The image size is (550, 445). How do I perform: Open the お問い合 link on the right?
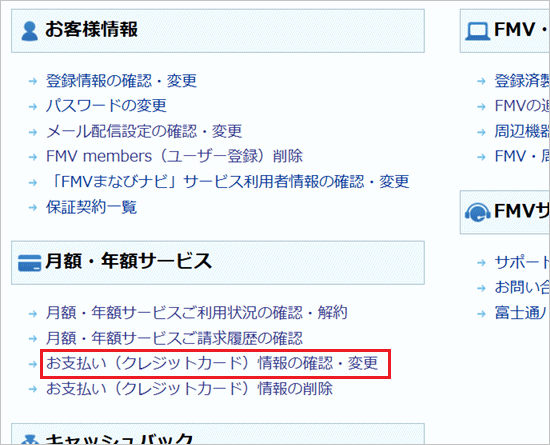[522, 288]
